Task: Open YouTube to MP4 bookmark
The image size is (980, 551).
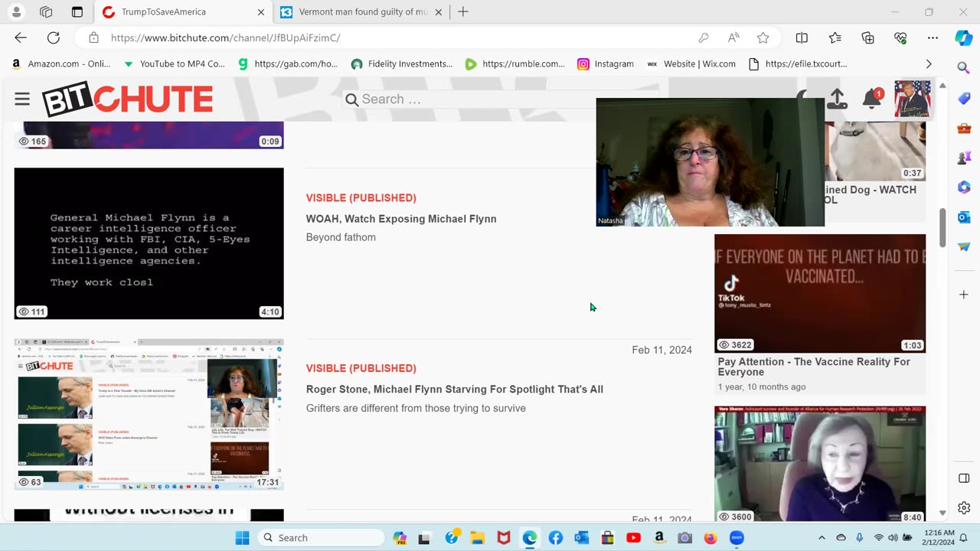Action: [174, 64]
